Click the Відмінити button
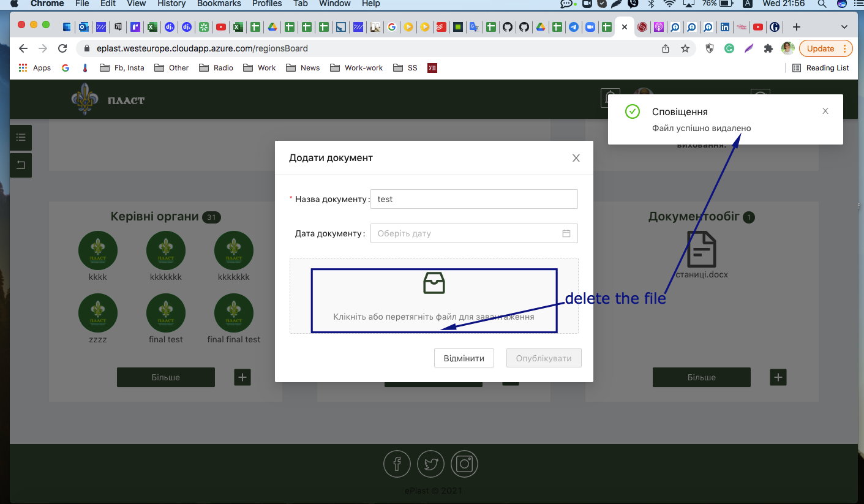This screenshot has width=864, height=504. tap(464, 358)
